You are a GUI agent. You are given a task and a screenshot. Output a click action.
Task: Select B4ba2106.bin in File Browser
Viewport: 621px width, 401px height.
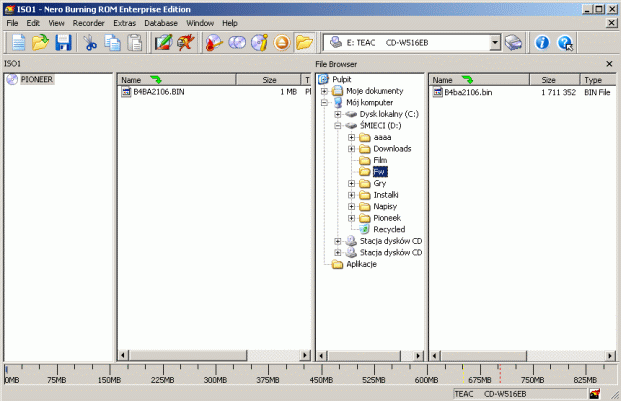point(468,92)
